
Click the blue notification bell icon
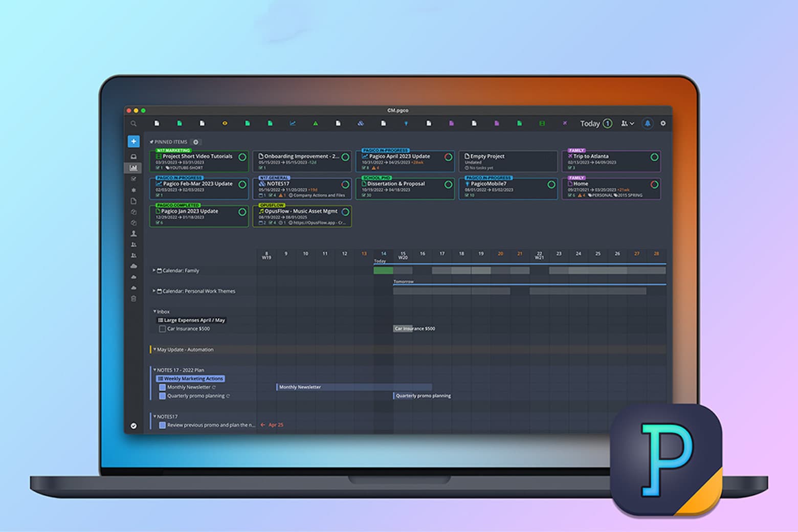[x=647, y=124]
